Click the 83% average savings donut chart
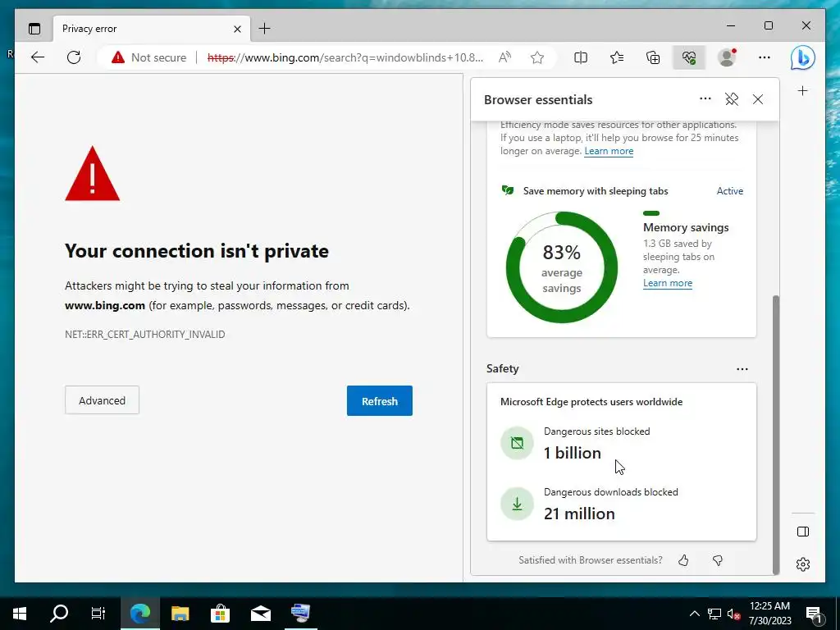The height and width of the screenshot is (630, 840). [x=561, y=267]
